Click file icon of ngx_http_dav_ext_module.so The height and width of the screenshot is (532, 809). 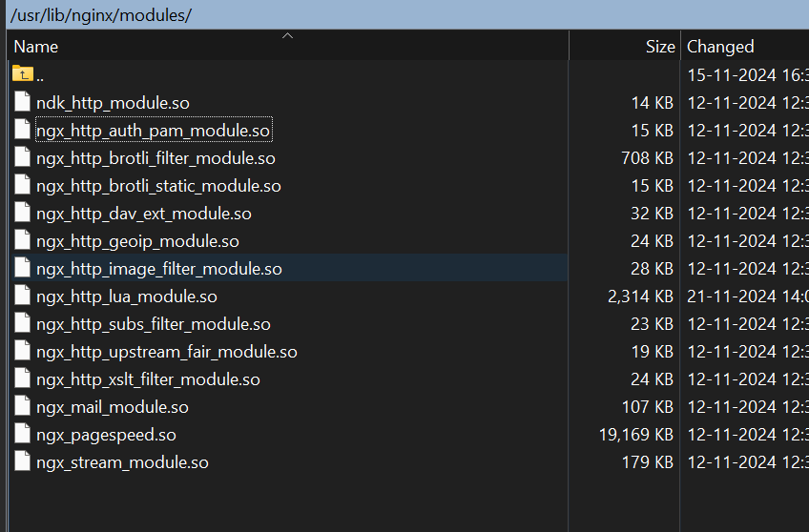pos(22,212)
